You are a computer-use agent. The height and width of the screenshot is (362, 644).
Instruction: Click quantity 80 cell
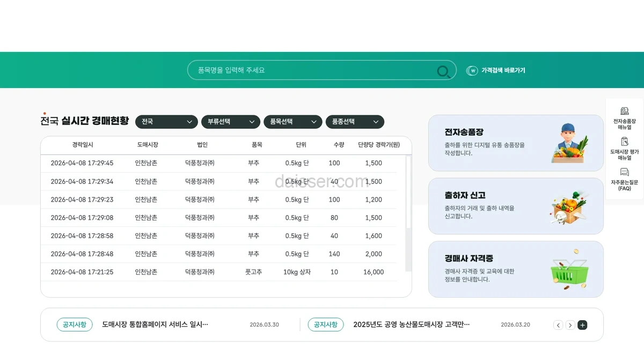(334, 218)
